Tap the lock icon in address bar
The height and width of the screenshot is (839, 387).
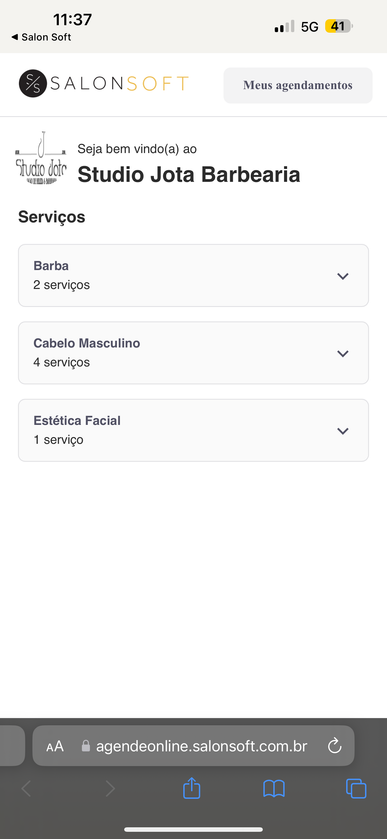(x=86, y=746)
